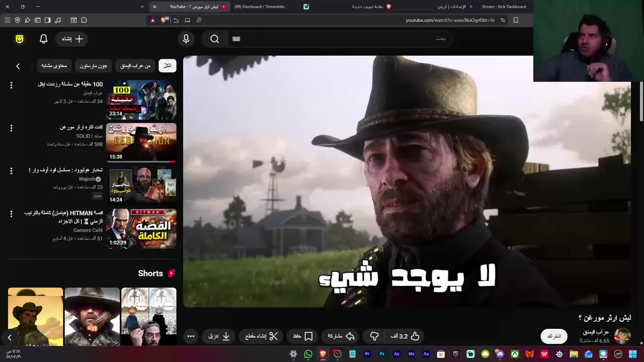Select the جون مارستون filter chip

94,66
